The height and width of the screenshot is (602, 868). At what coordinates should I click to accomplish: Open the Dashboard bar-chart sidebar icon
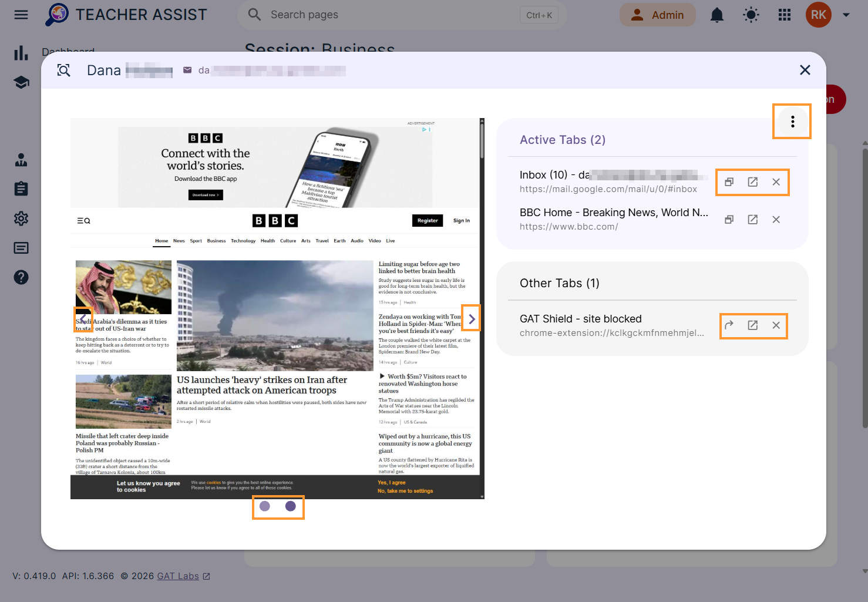pos(21,53)
